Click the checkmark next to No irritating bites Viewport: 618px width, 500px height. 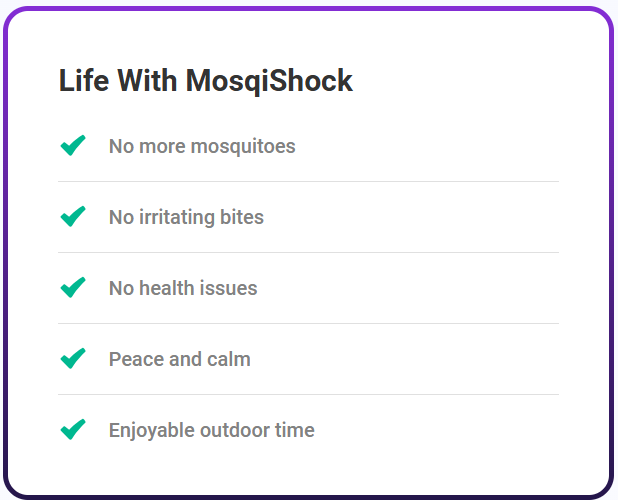point(73,217)
